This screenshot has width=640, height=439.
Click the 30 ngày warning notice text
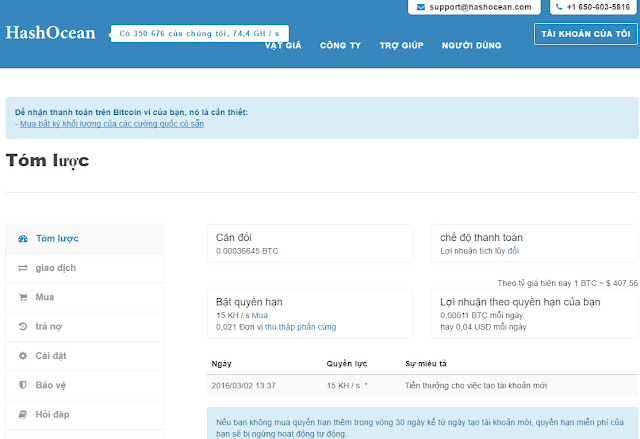click(x=420, y=428)
